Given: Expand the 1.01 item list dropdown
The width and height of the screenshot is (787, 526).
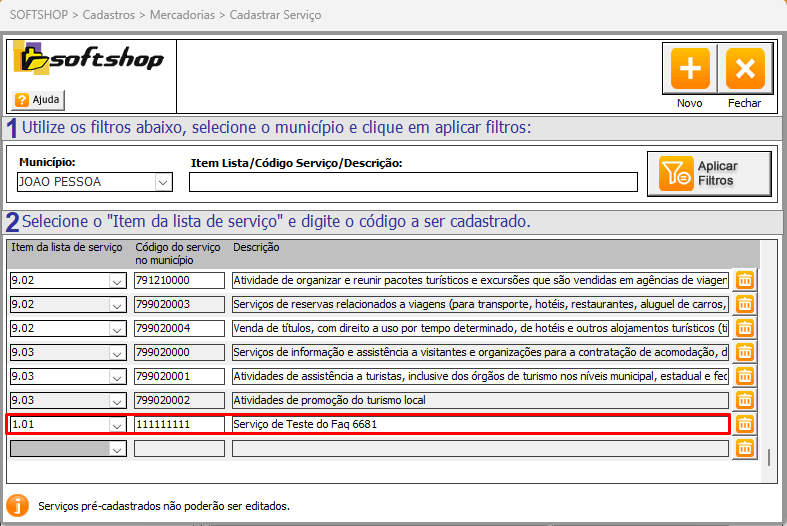Looking at the screenshot, I should pyautogui.click(x=117, y=425).
